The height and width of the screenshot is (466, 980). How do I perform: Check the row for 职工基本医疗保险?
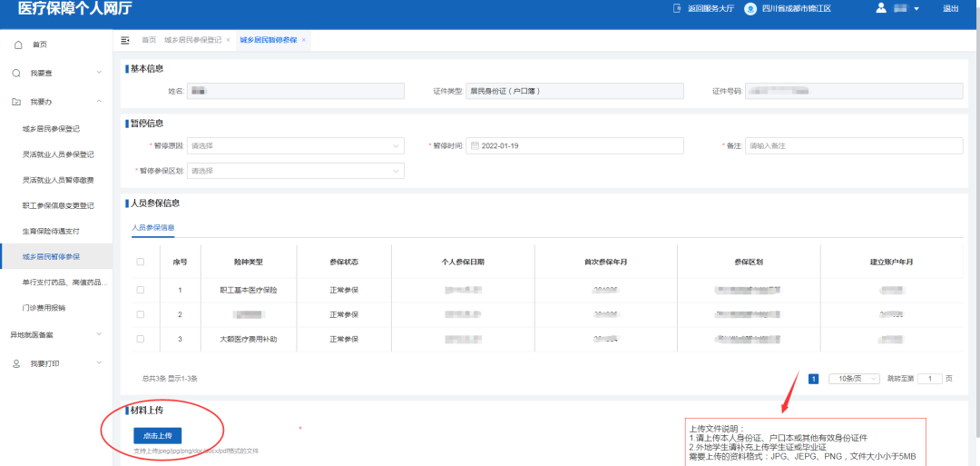point(140,291)
